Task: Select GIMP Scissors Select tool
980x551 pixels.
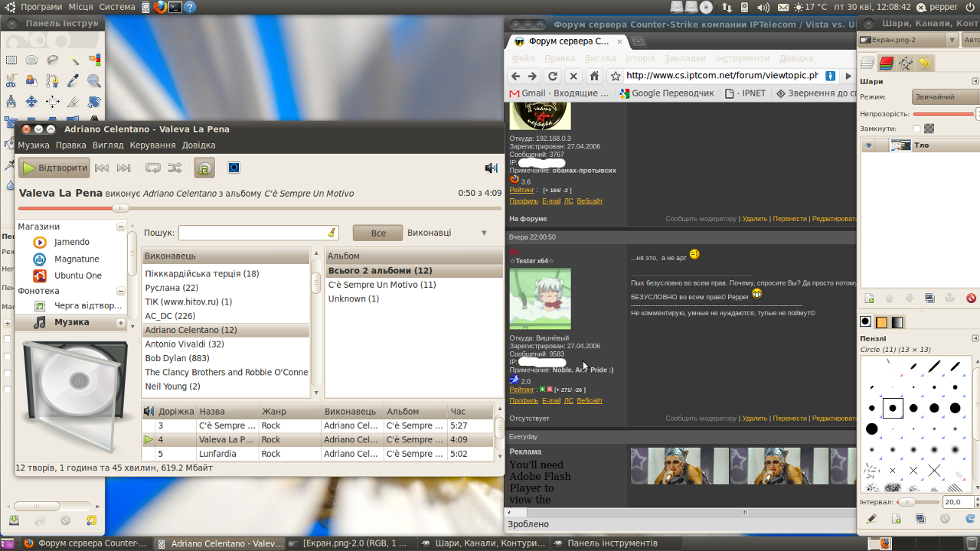Action: click(11, 80)
